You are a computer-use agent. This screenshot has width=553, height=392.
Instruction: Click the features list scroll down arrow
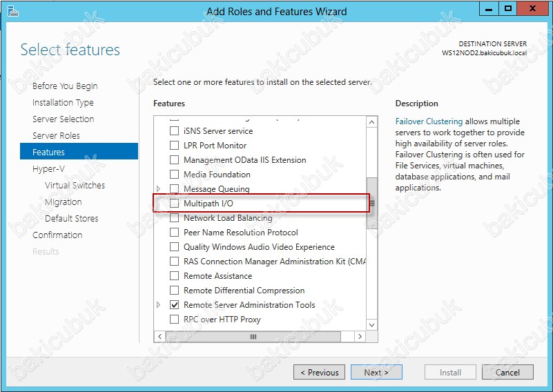(371, 324)
